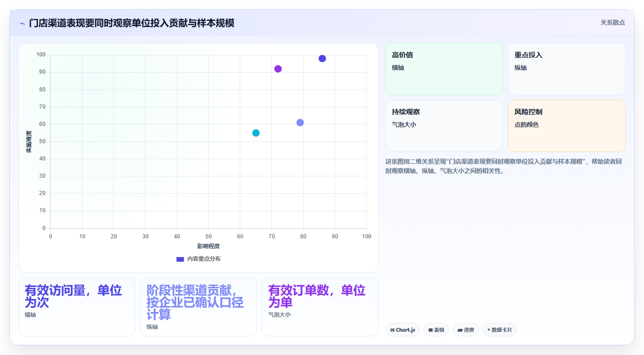Click the 纵轴 label under 重点投入
The image size is (644, 355).
coord(520,68)
